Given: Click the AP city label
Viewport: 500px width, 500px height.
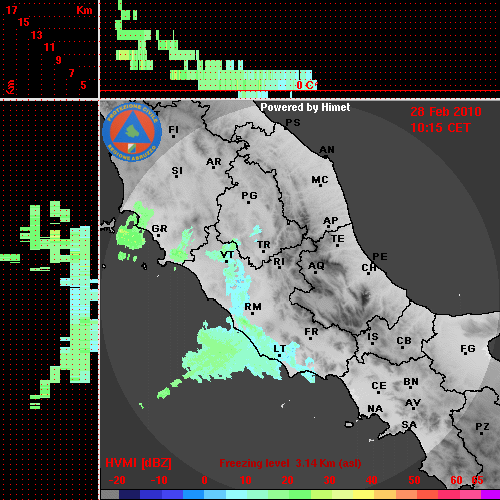Looking at the screenshot, I should tap(330, 220).
